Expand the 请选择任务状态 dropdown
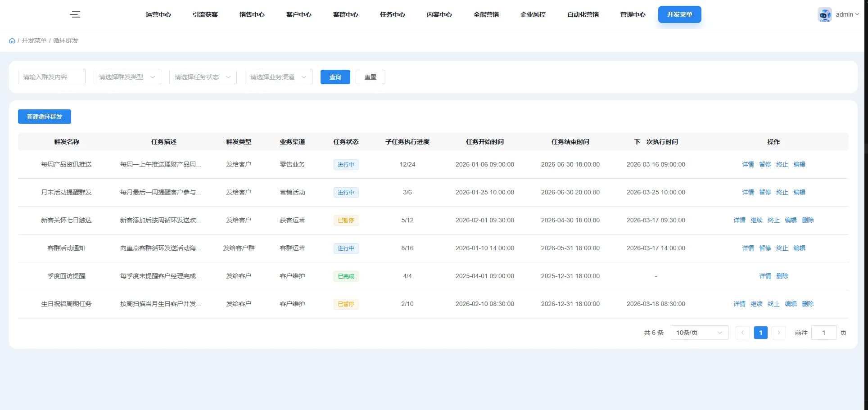868x410 pixels. (x=203, y=77)
